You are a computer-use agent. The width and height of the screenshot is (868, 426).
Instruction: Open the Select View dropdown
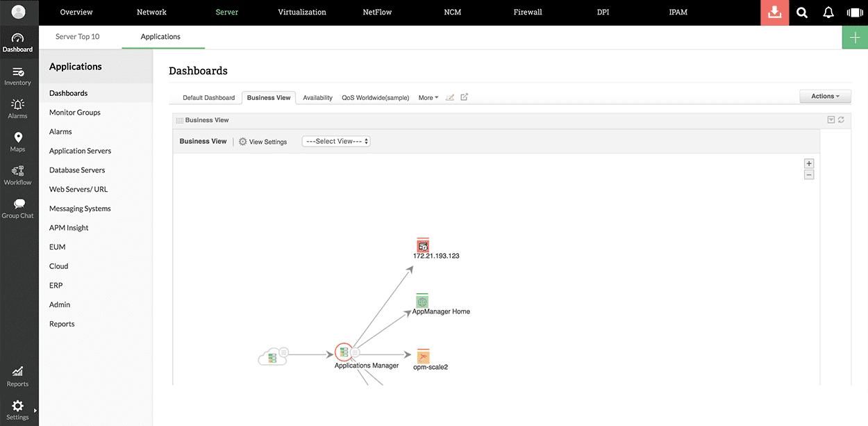pos(337,141)
